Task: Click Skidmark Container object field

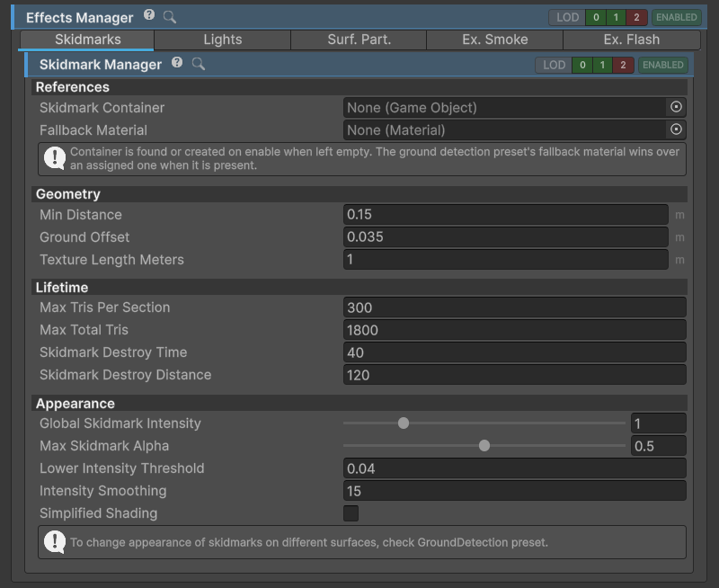Action: 514,107
